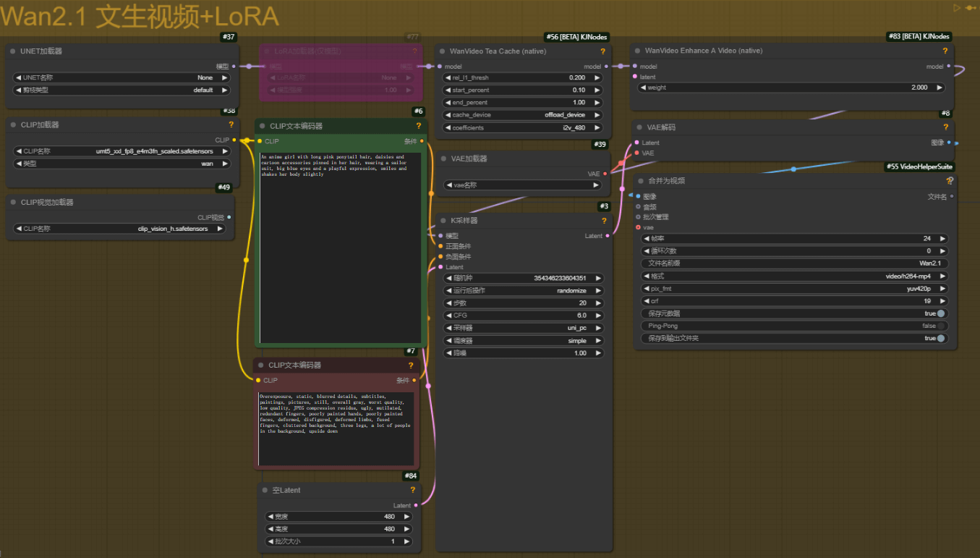980x558 pixels.
Task: Open help for WanVideo Enhance A Video node
Action: point(945,51)
